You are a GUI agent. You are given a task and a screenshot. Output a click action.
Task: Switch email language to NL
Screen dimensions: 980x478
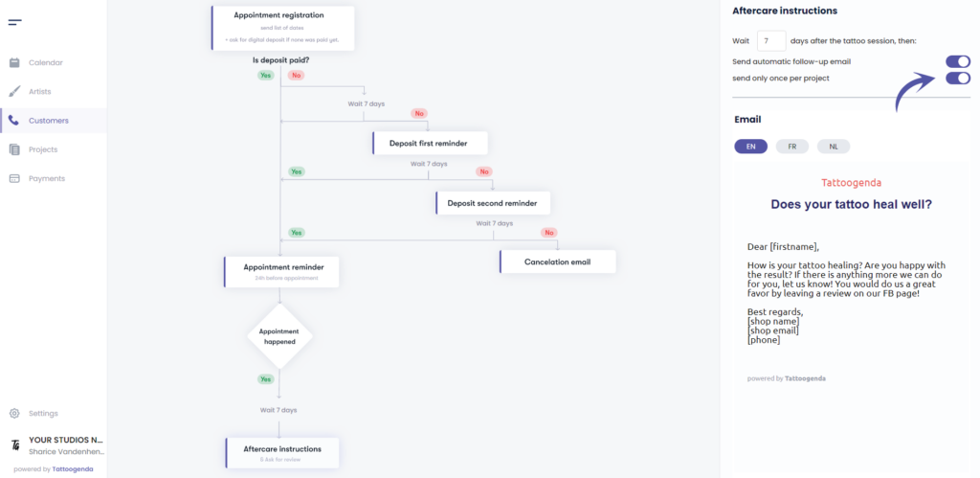tap(833, 147)
